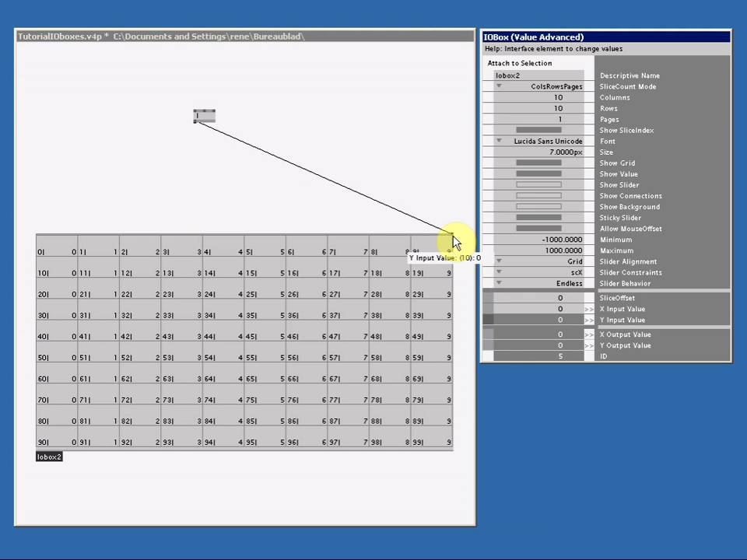Toggle the pin visibility square left of X Output Value

point(488,334)
